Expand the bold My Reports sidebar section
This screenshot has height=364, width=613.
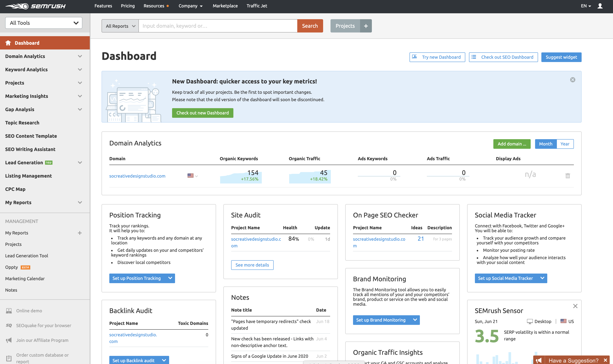click(x=80, y=202)
